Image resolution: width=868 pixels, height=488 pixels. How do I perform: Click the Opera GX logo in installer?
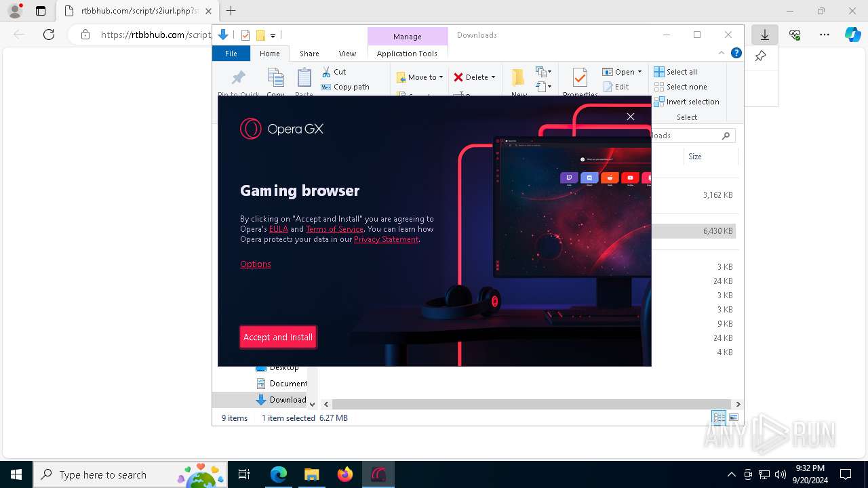281,129
